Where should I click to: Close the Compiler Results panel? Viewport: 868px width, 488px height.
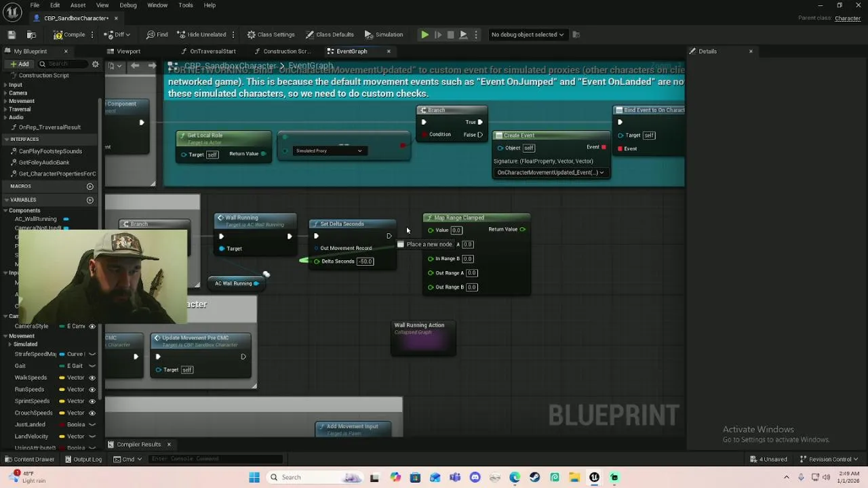tap(169, 445)
